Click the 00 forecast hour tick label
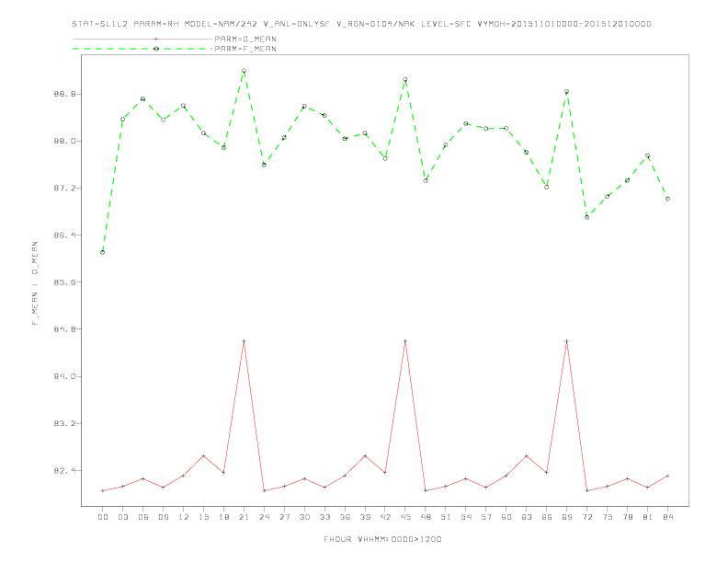 click(x=103, y=517)
